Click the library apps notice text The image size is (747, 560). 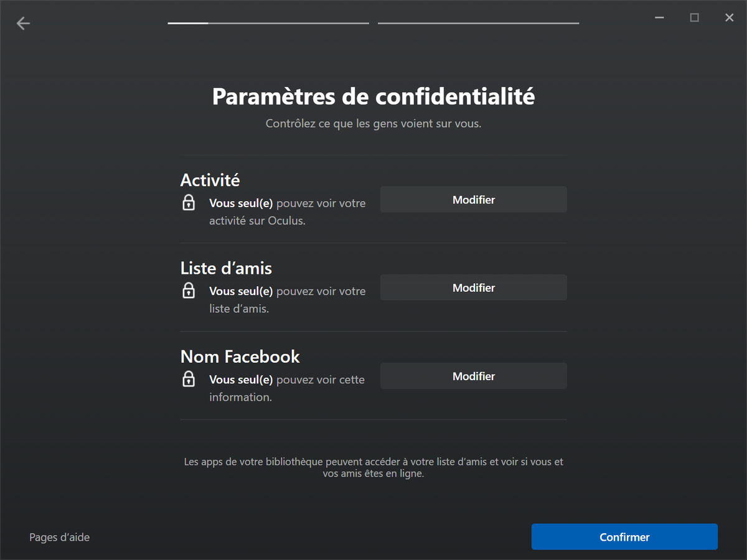[374, 467]
